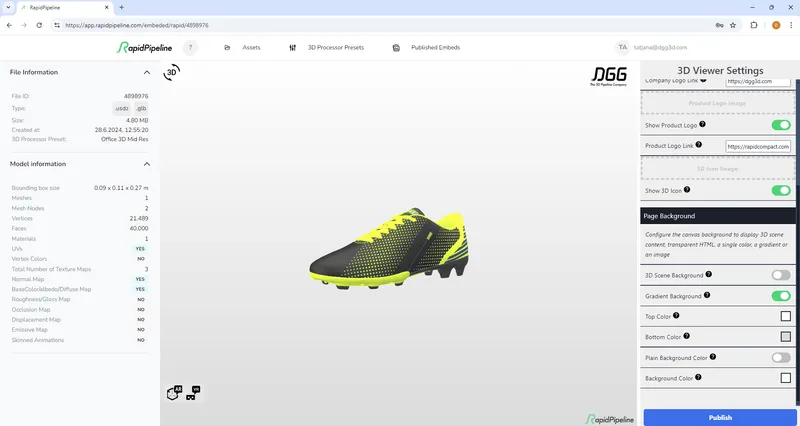Launch VR headset view mode

[x=193, y=393]
